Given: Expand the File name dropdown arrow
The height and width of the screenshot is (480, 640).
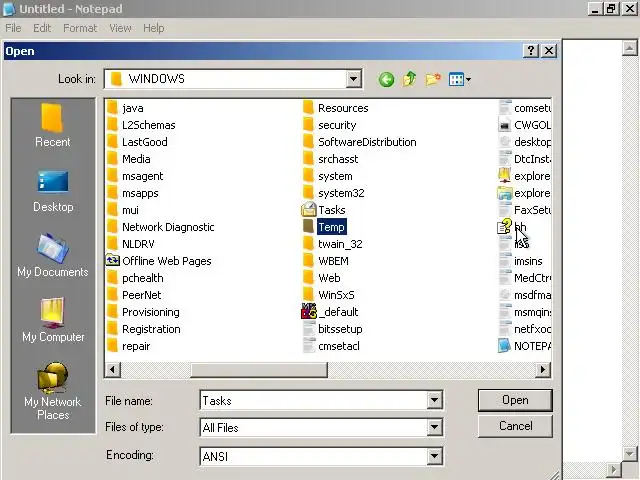Looking at the screenshot, I should point(434,400).
